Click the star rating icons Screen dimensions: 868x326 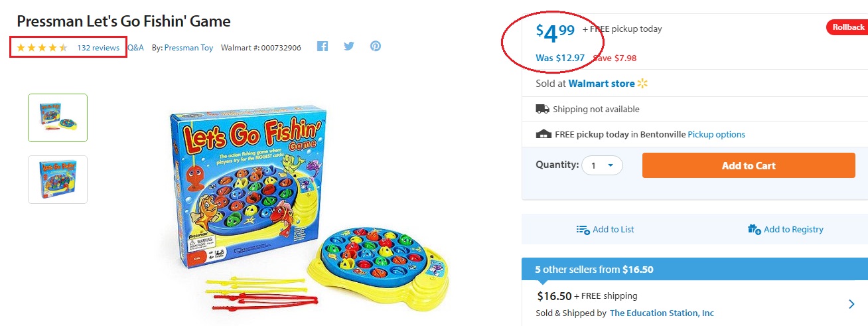42,48
